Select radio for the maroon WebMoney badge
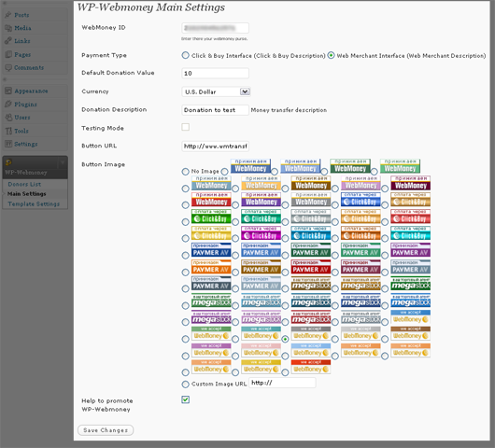This screenshot has width=495, height=448. pos(385,189)
